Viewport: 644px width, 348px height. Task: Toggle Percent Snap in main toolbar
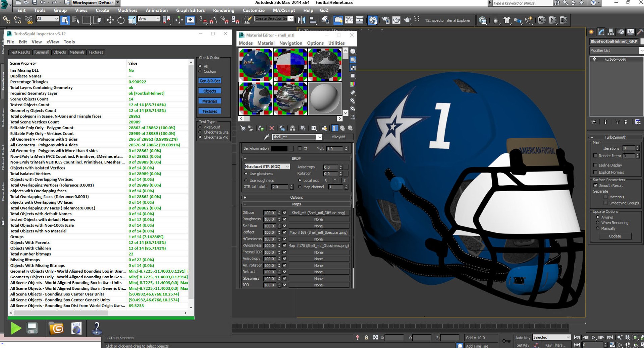(x=224, y=20)
